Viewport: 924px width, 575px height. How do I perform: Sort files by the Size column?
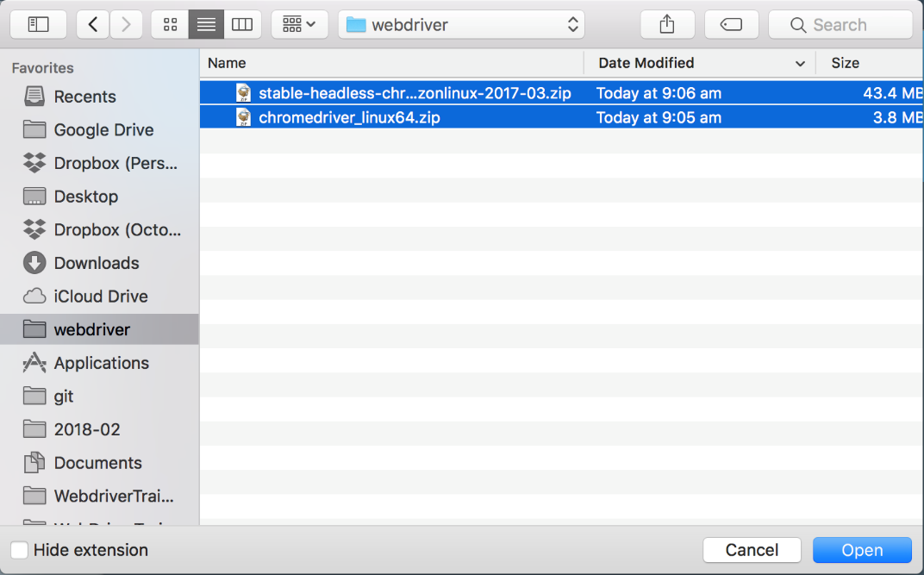click(866, 63)
